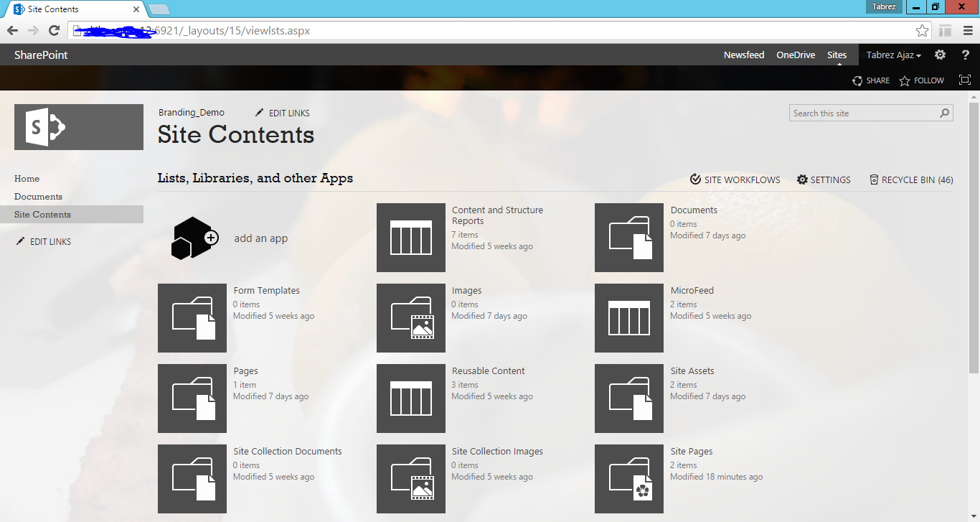Image resolution: width=980 pixels, height=522 pixels.
Task: Open the Documents library tile icon
Action: click(628, 238)
